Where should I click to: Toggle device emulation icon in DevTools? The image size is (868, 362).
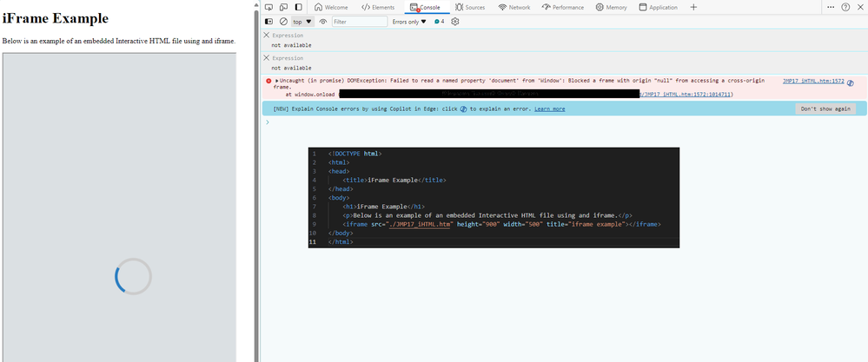(283, 7)
